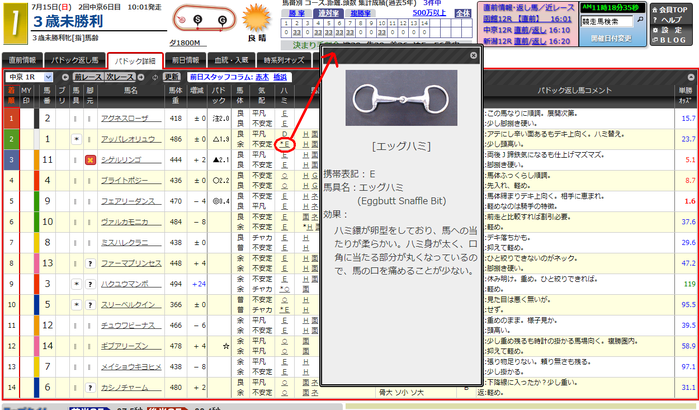Click the asterisk icon for スリーベルクイン
Image resolution: width=699 pixels, height=410 pixels.
[76, 305]
